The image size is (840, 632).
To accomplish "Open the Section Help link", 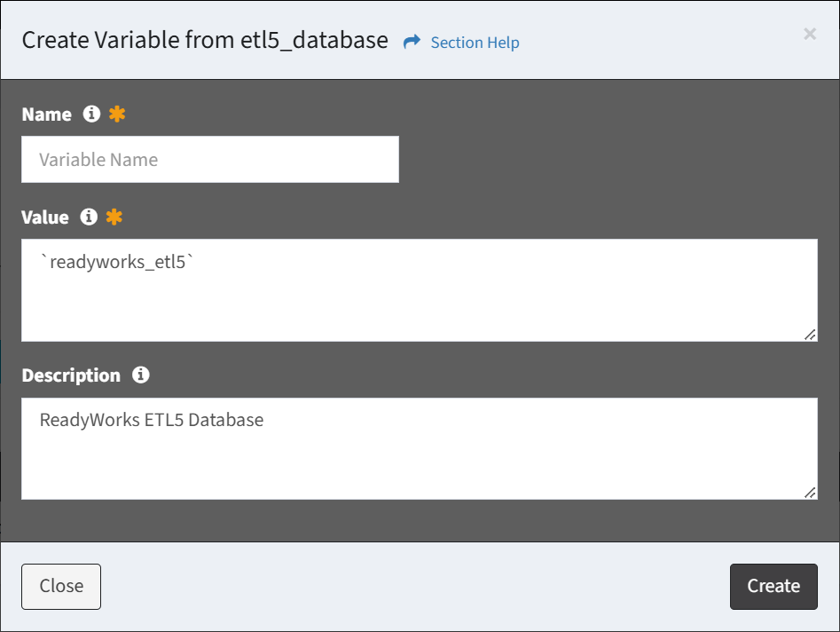I will [475, 43].
